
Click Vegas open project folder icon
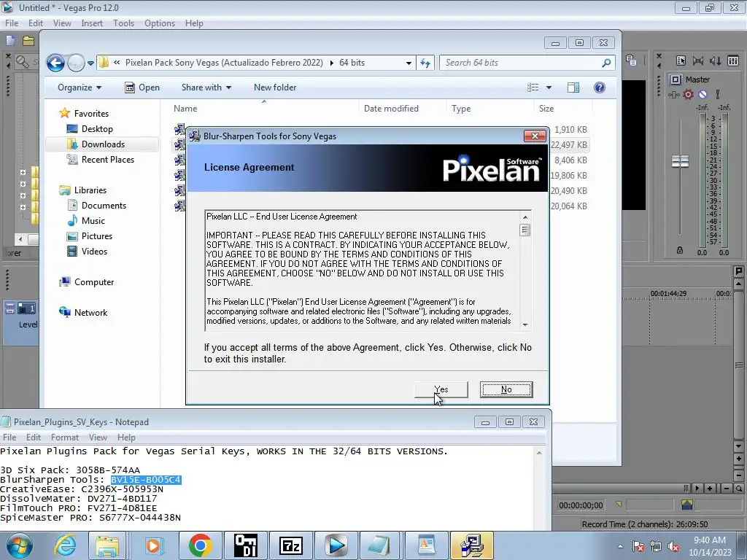coord(28,41)
